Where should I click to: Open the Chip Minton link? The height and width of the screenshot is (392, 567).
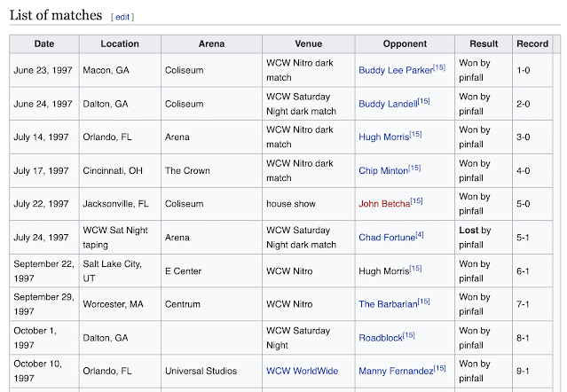383,170
